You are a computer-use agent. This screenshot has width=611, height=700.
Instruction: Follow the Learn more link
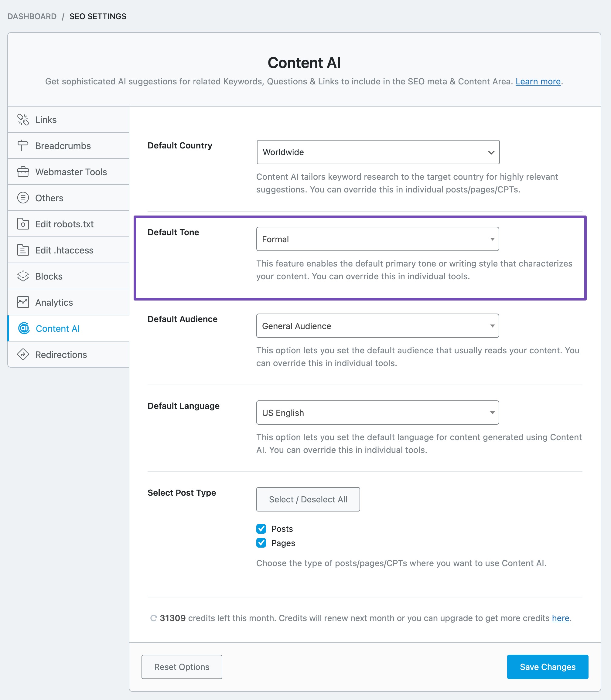pos(538,81)
